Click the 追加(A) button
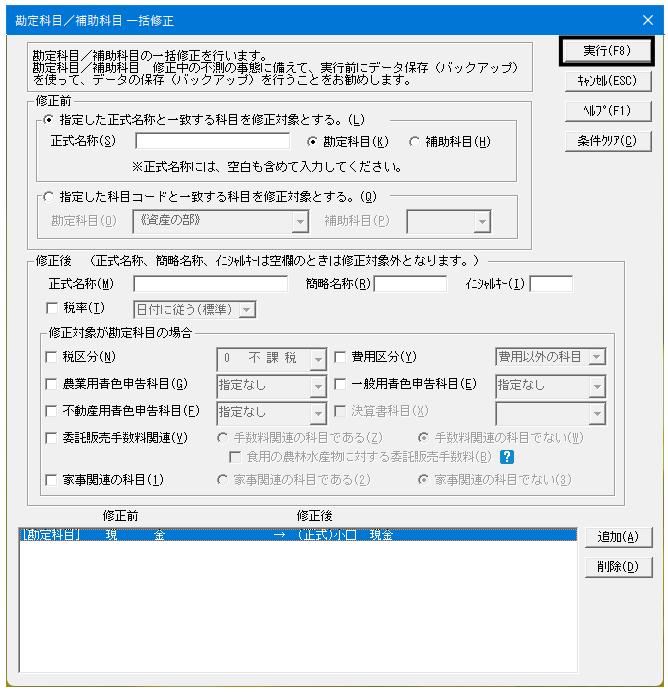668x692 pixels. click(x=618, y=538)
